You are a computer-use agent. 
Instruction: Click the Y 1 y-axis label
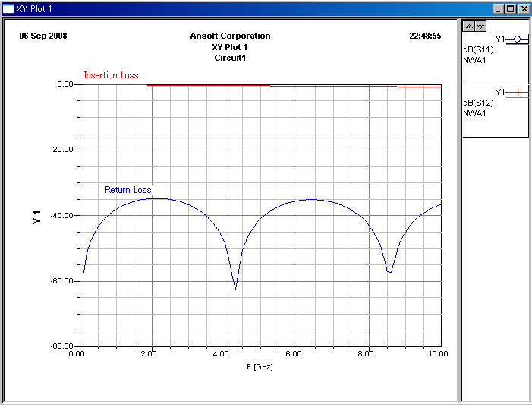tap(36, 217)
